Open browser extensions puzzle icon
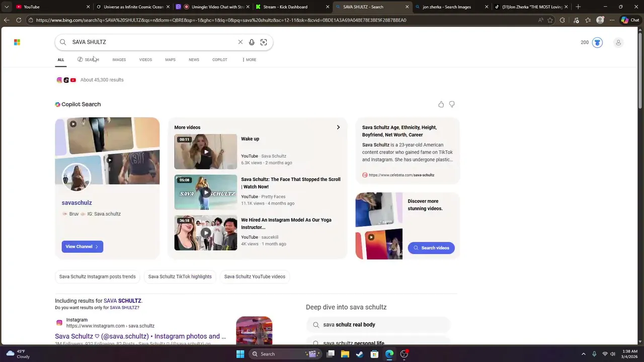 pos(562,20)
